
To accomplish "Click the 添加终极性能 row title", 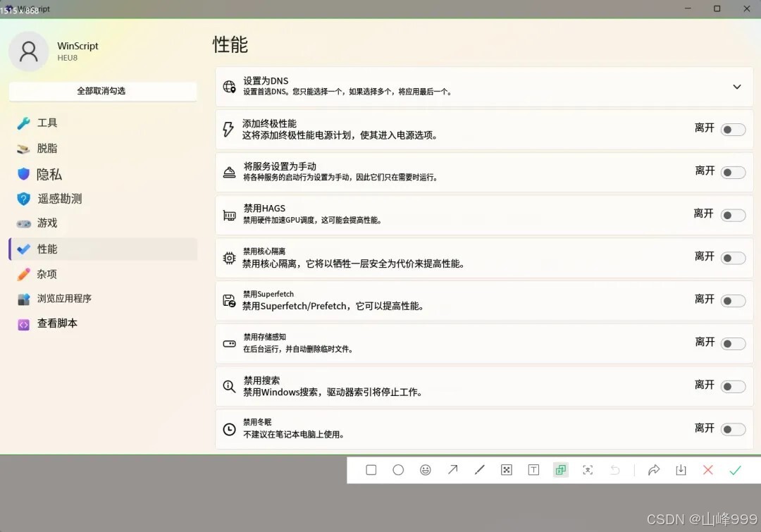I will pyautogui.click(x=269, y=123).
